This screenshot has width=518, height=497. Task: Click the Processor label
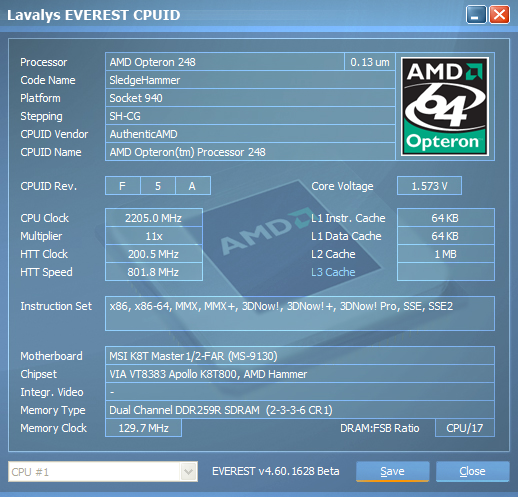click(x=44, y=62)
